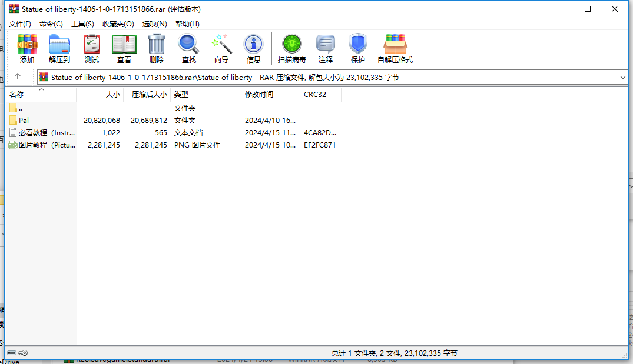633x364 pixels.
Task: Select the Pal folder row name
Action: tap(24, 120)
